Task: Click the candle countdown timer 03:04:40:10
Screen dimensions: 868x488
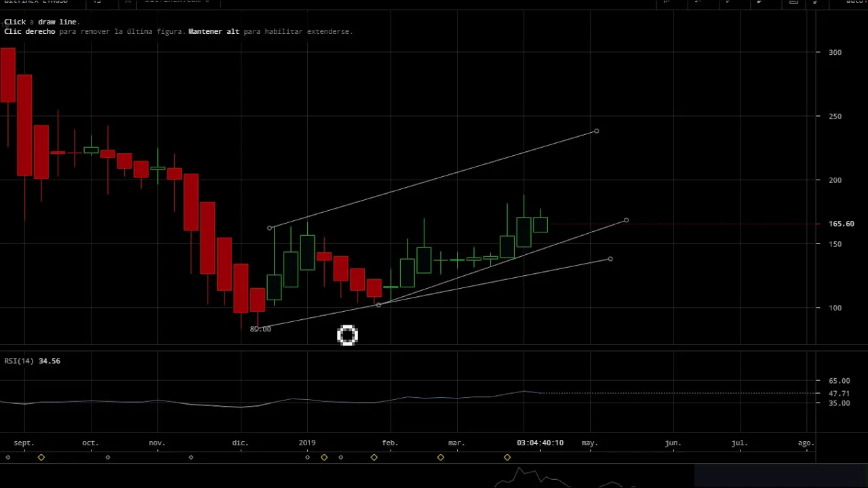Action: click(540, 443)
